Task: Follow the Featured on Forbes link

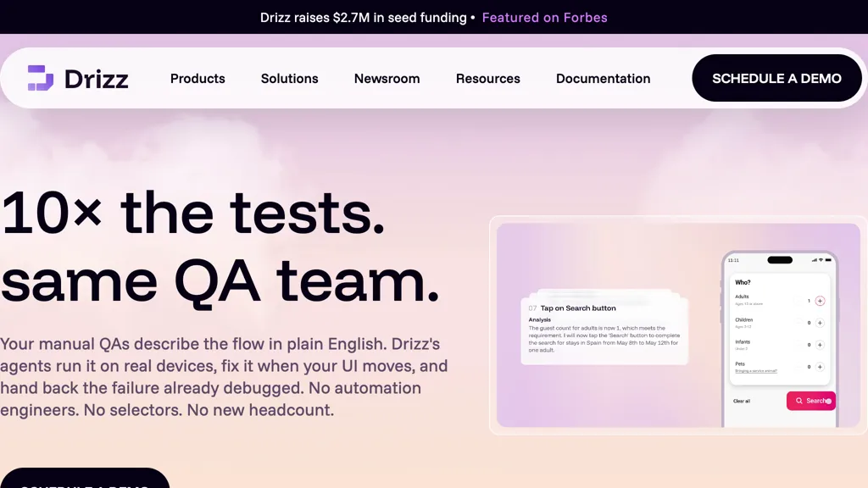Action: (x=545, y=18)
